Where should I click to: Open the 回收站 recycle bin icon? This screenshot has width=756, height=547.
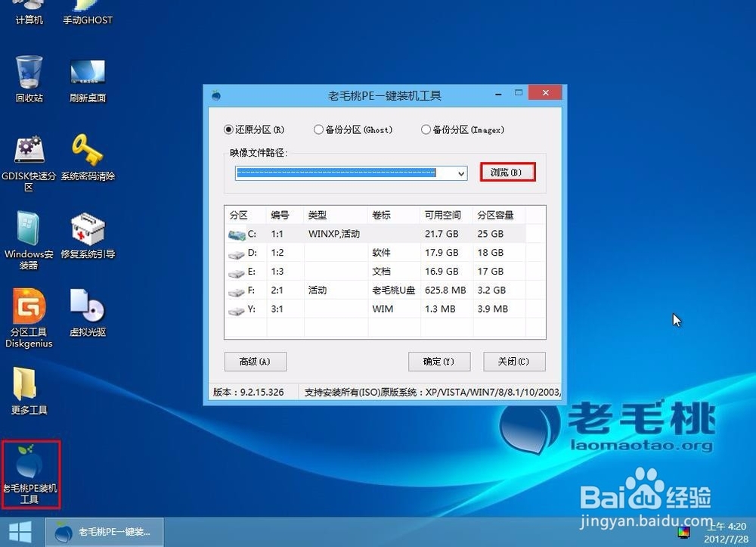(x=29, y=79)
